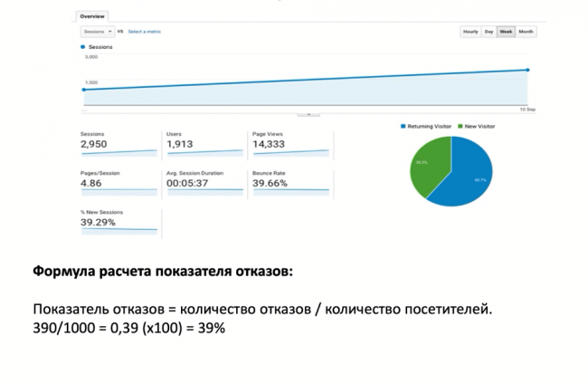Switch the chart to Month view
The width and height of the screenshot is (588, 383).
[x=526, y=32]
